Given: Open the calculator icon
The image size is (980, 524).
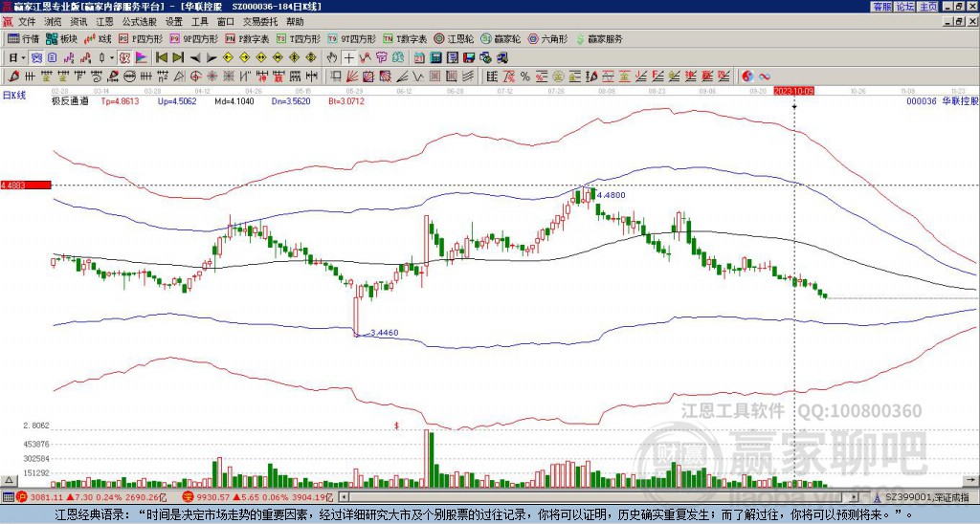Looking at the screenshot, I should (435, 58).
